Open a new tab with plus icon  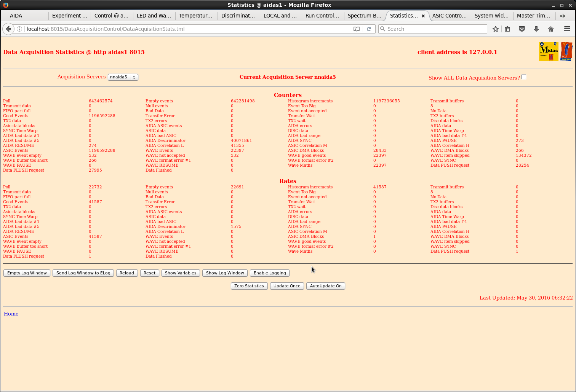(563, 16)
